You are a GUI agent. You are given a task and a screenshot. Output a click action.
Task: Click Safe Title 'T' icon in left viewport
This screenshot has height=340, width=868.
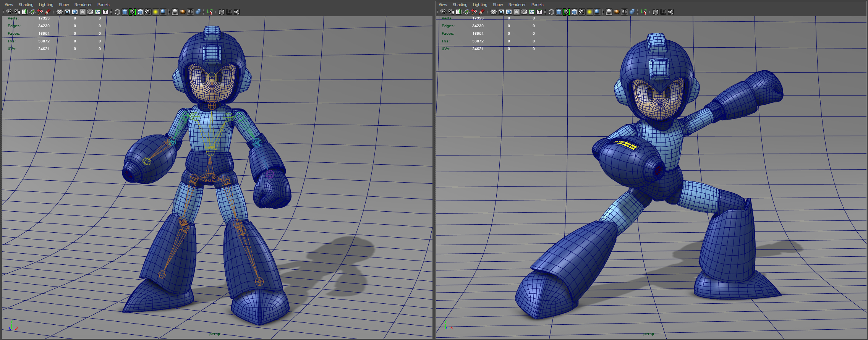point(105,12)
